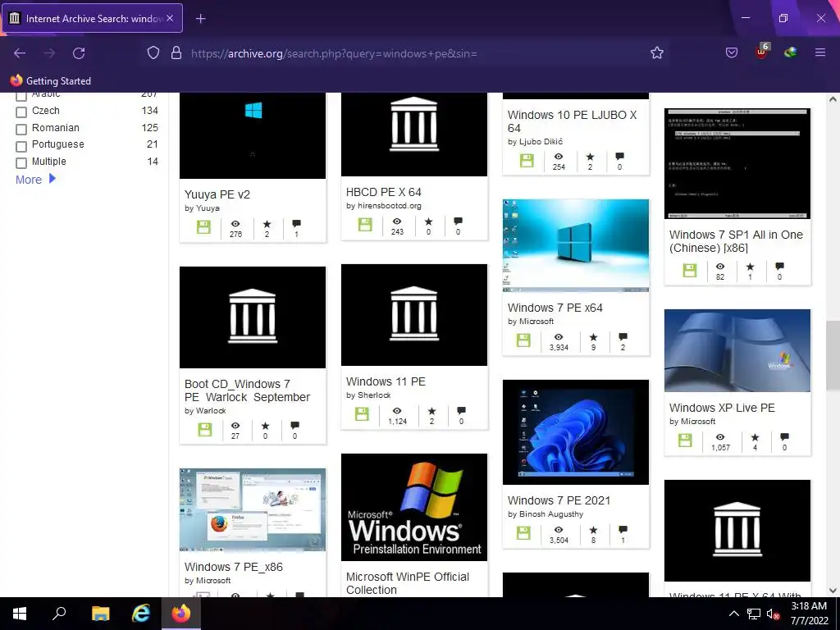Bookmark this page with the star
The width and height of the screenshot is (840, 630).
[657, 52]
